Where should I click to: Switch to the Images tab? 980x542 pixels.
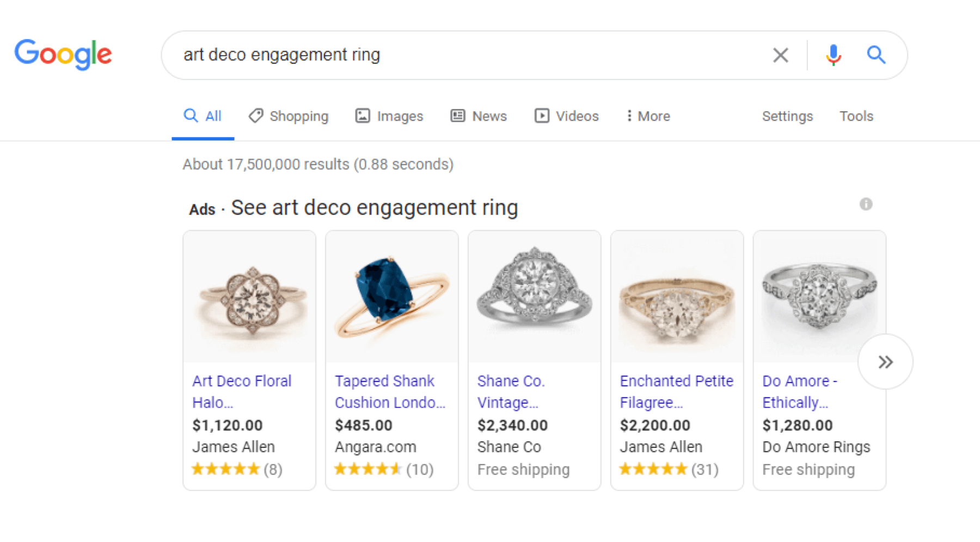coord(389,116)
